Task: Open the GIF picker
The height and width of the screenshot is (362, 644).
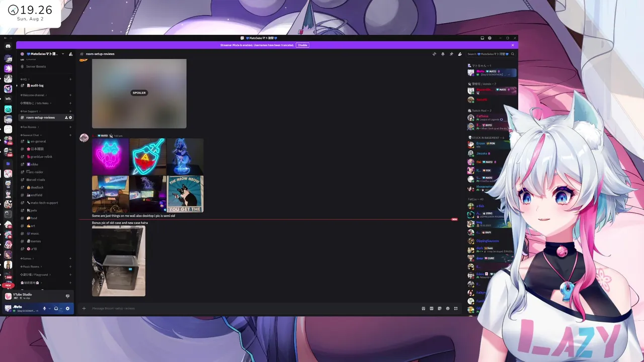Action: [x=431, y=308]
